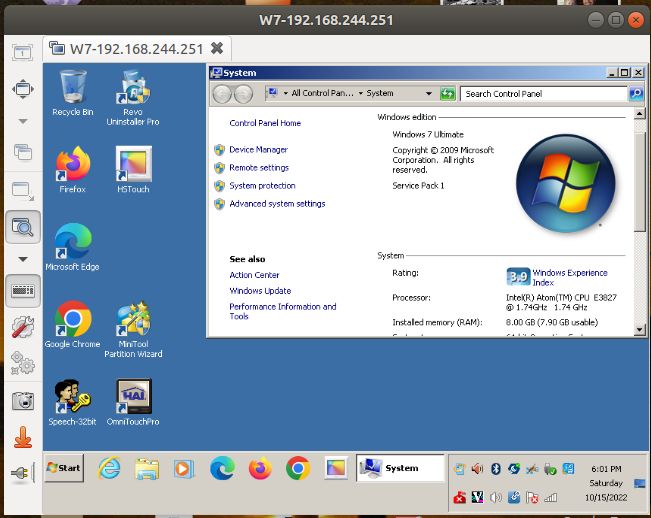
Task: Click the Bluetooth tray icon
Action: coord(496,469)
